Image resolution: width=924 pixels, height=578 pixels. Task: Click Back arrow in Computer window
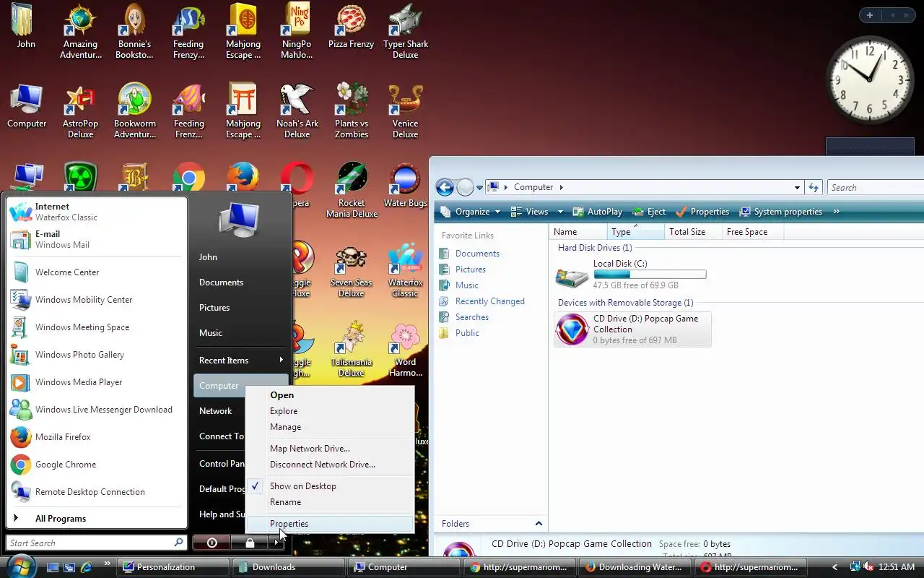[445, 187]
